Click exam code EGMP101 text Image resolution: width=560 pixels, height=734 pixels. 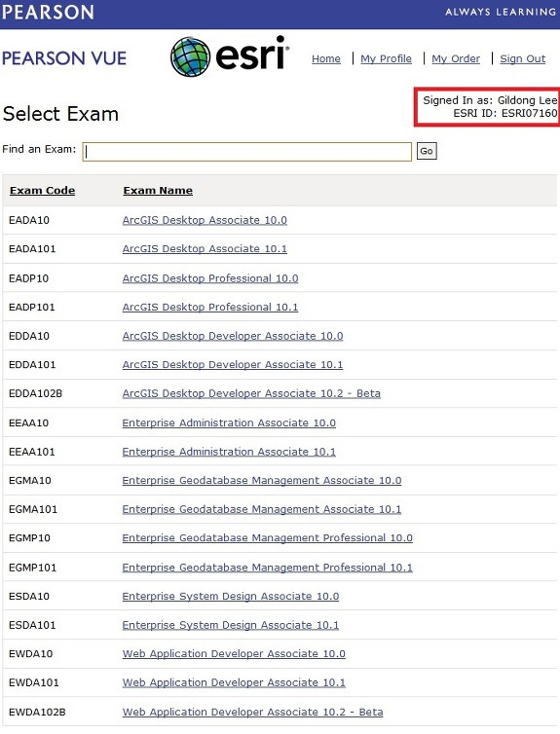pos(32,568)
